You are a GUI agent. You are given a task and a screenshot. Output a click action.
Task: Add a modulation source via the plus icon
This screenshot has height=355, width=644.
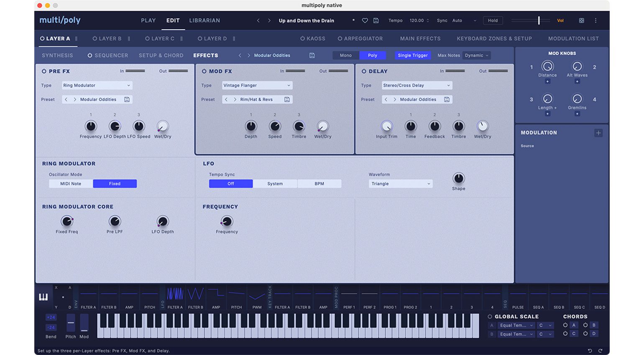point(598,132)
